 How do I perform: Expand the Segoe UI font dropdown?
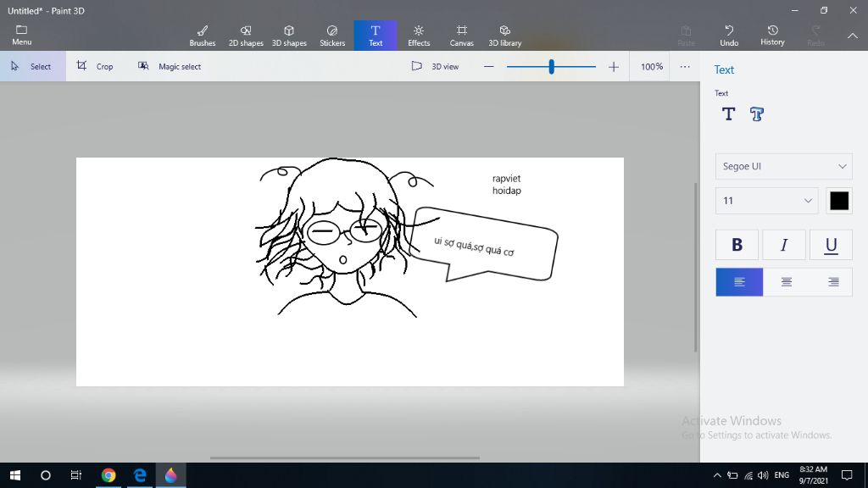tap(783, 166)
